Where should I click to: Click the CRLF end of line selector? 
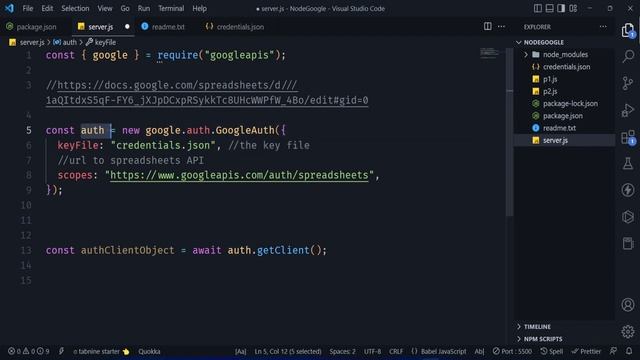(x=396, y=351)
